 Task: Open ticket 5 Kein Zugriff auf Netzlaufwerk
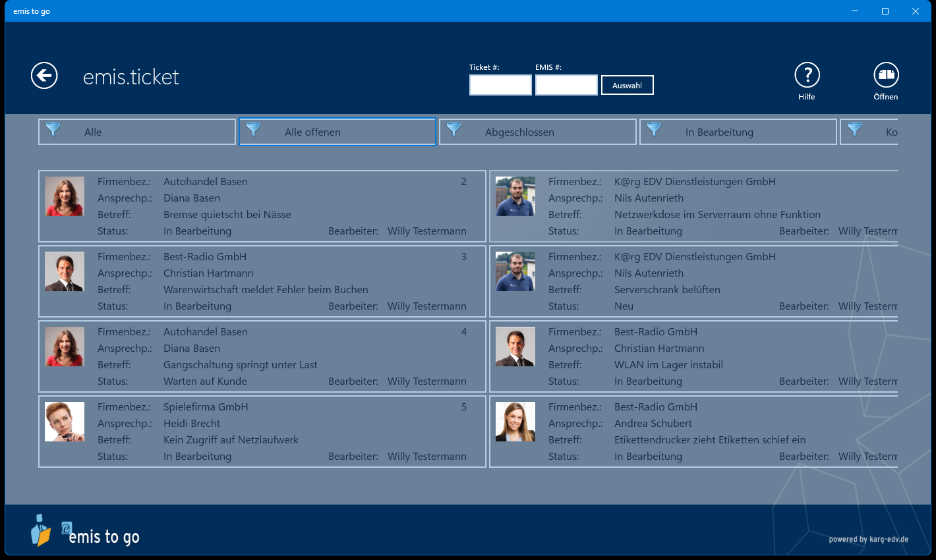(262, 432)
